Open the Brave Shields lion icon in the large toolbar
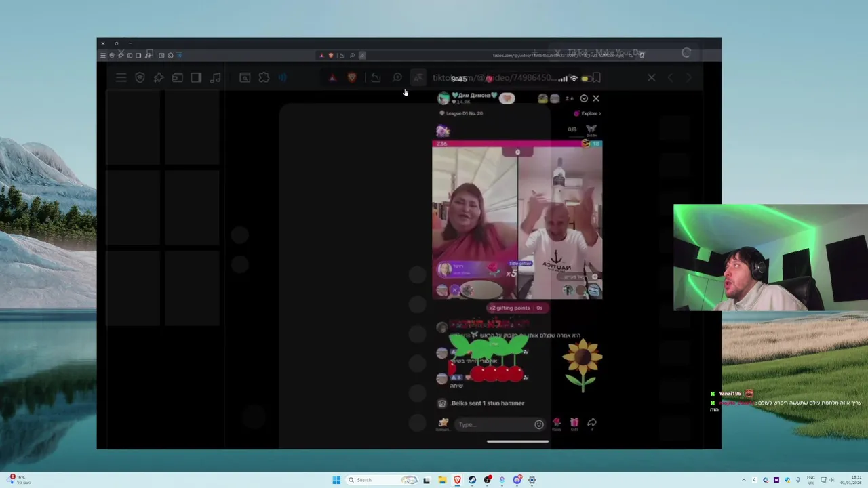This screenshot has height=488, width=868. [352, 78]
